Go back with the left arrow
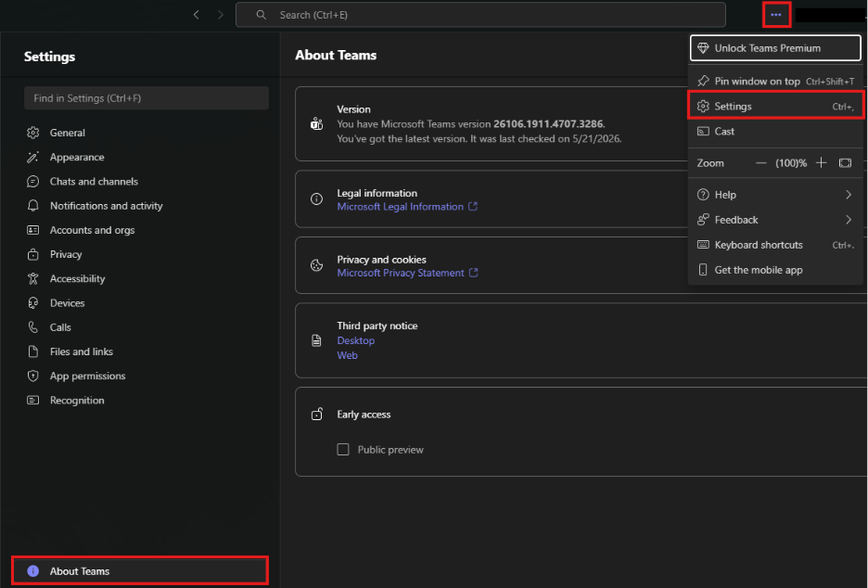This screenshot has height=588, width=868. pos(196,15)
